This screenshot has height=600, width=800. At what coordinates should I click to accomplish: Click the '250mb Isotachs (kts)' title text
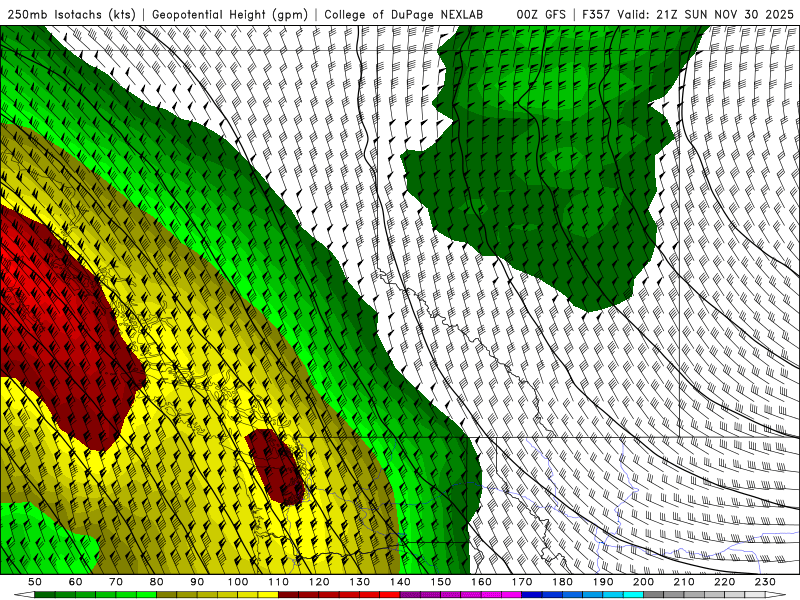pos(71,14)
